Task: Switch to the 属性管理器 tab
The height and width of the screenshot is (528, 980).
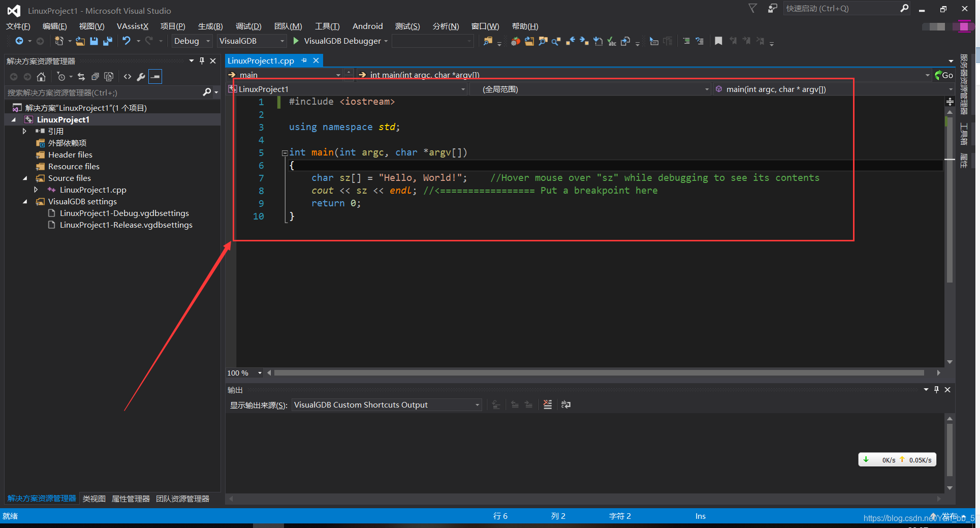Action: click(131, 499)
